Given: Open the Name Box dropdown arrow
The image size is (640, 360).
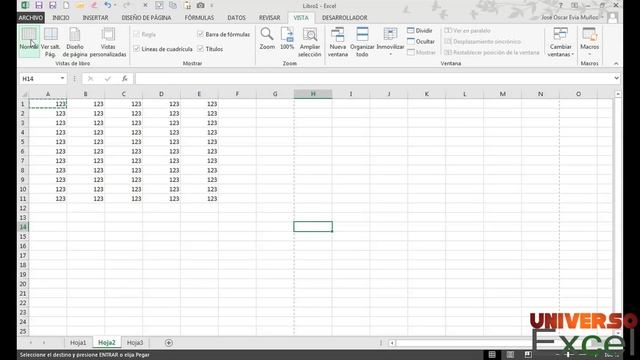Looking at the screenshot, I should [x=62, y=78].
